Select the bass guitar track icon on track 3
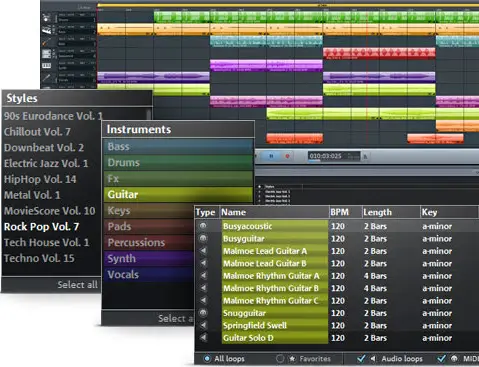 (46, 42)
